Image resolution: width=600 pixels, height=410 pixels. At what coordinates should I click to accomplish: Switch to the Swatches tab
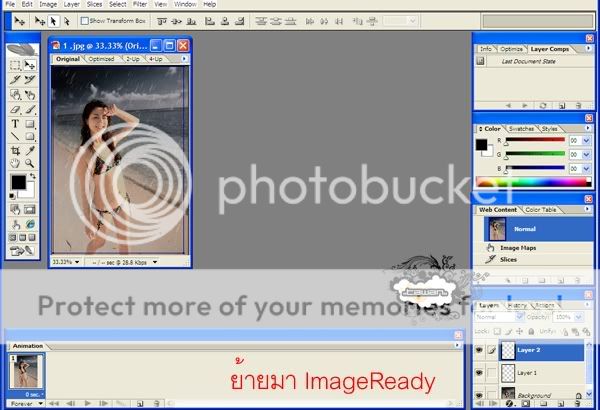click(521, 129)
